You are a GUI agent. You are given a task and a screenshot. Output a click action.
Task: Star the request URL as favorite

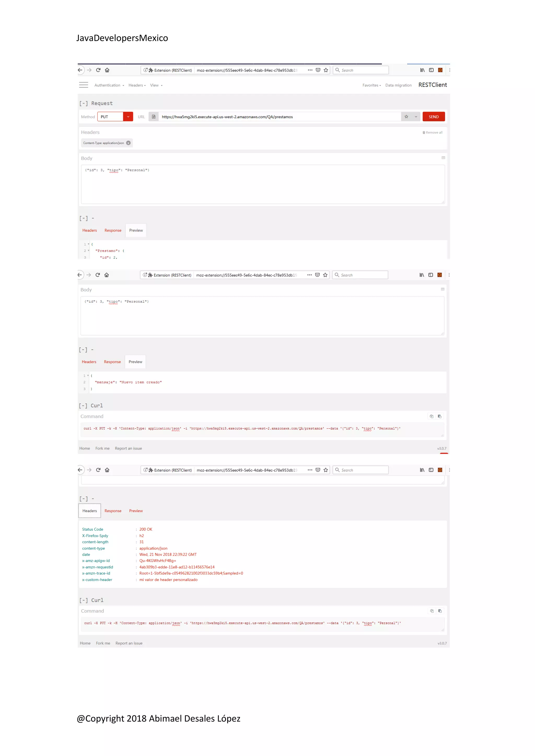click(406, 117)
